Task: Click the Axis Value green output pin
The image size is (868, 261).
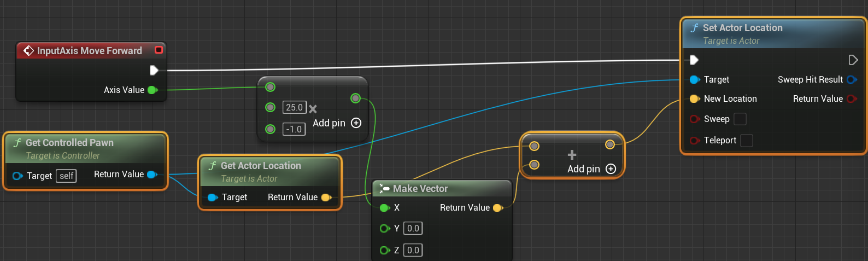Action: point(153,90)
